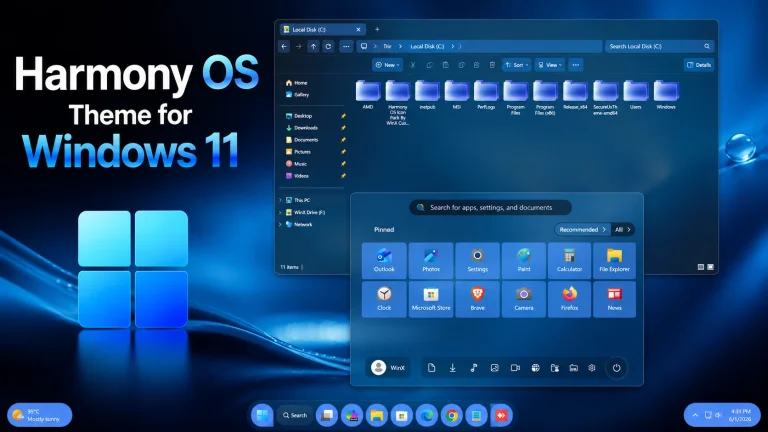Open the Sort dropdown menu
Image resolution: width=768 pixels, height=432 pixels.
click(517, 65)
